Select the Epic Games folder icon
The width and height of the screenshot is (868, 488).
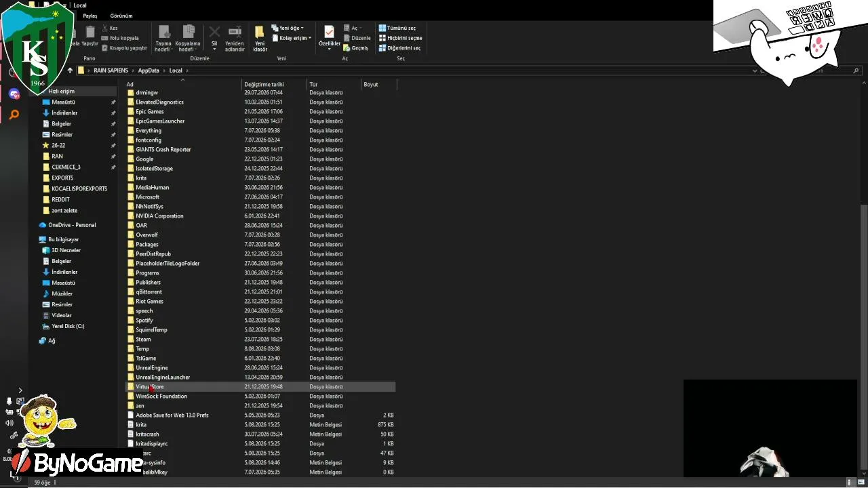pyautogui.click(x=131, y=112)
